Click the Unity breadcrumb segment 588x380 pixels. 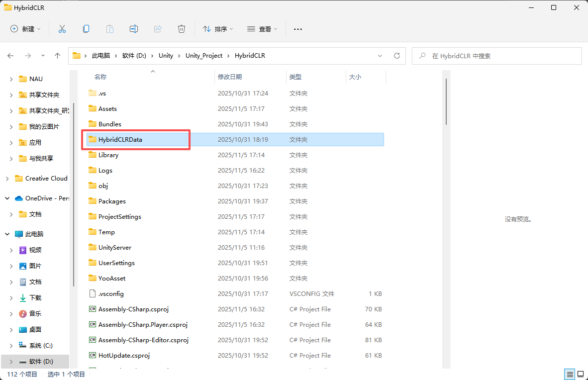166,56
